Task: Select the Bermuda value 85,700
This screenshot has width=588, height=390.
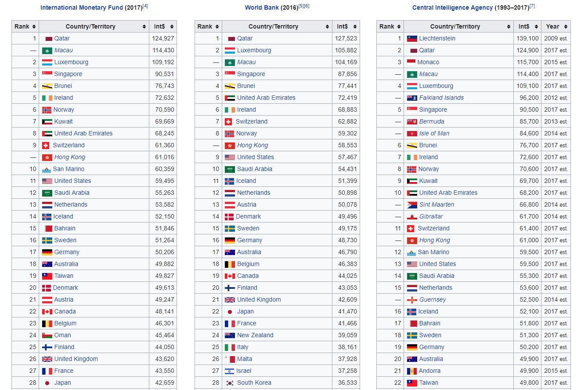Action: click(x=529, y=122)
